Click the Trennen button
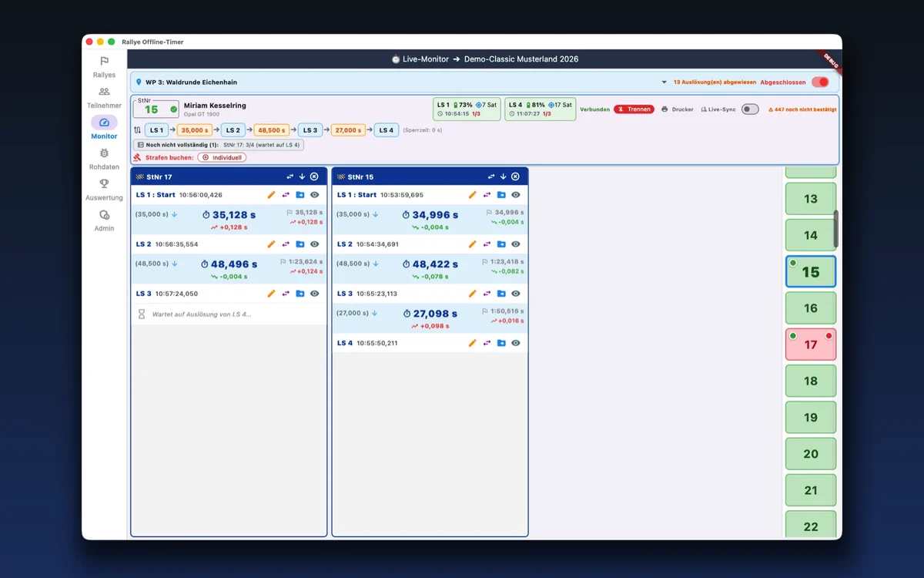This screenshot has width=924, height=578. (x=634, y=109)
